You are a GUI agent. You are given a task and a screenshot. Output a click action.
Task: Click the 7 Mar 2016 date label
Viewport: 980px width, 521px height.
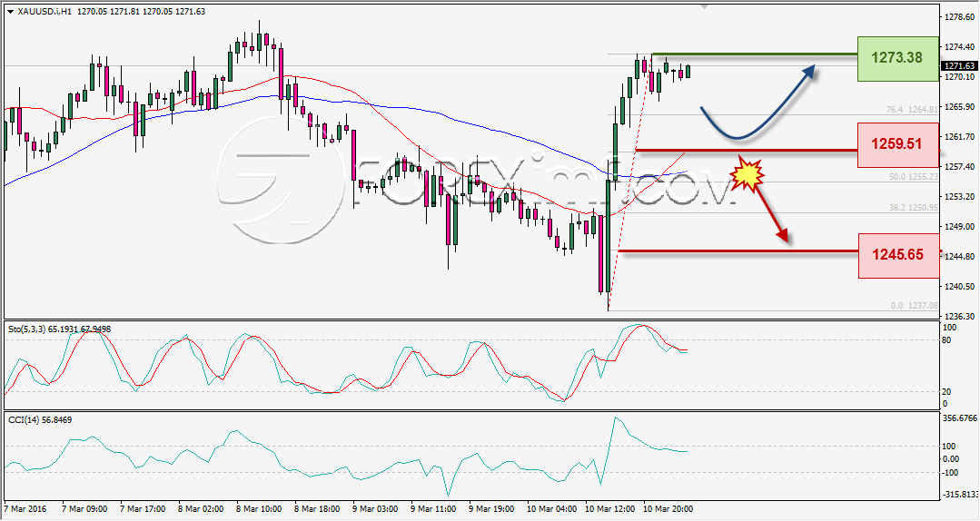tap(25, 509)
